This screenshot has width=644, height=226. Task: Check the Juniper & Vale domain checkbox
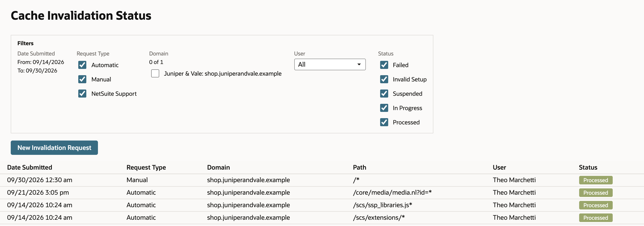click(155, 74)
